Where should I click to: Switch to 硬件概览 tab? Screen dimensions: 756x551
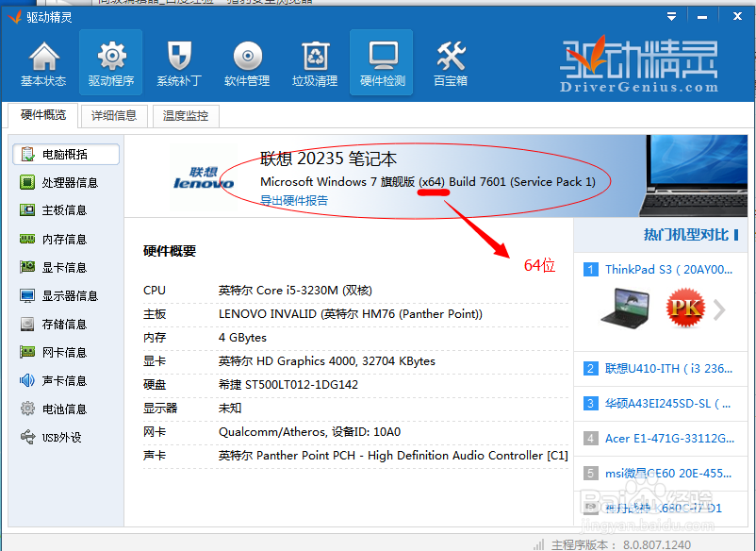point(43,115)
